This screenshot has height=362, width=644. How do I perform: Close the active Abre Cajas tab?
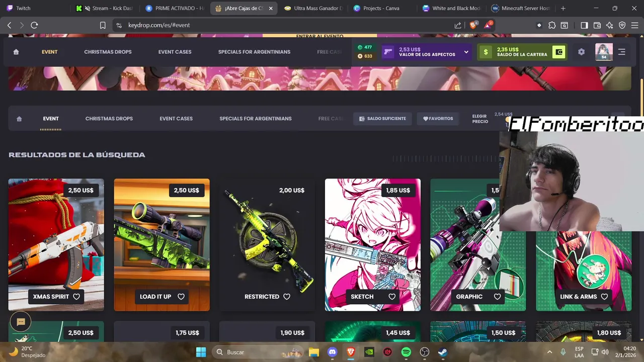(271, 8)
